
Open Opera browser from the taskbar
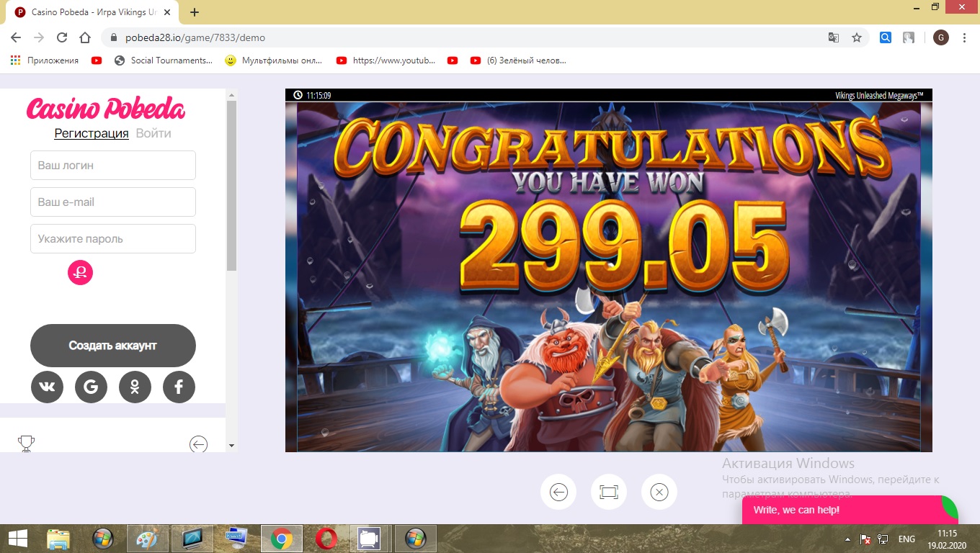pos(326,539)
